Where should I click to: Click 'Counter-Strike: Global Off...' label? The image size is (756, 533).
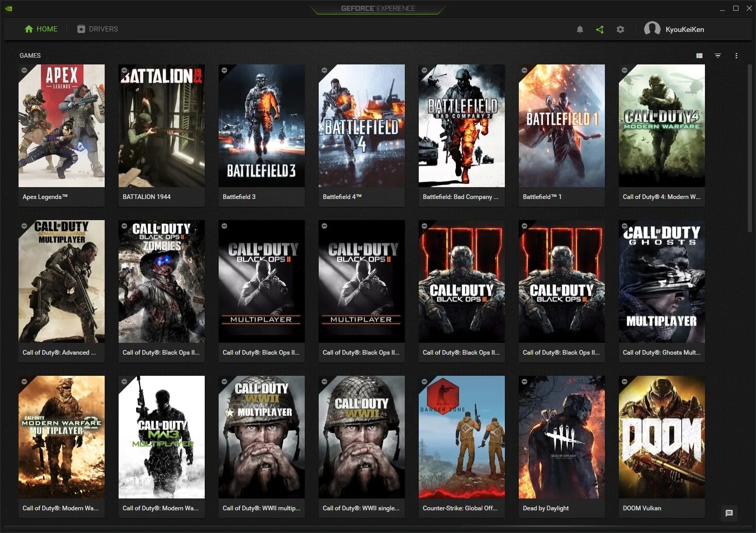point(460,508)
